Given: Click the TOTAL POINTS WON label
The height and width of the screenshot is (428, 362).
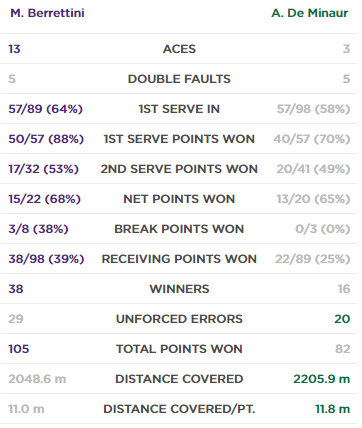Looking at the screenshot, I should click(179, 349).
